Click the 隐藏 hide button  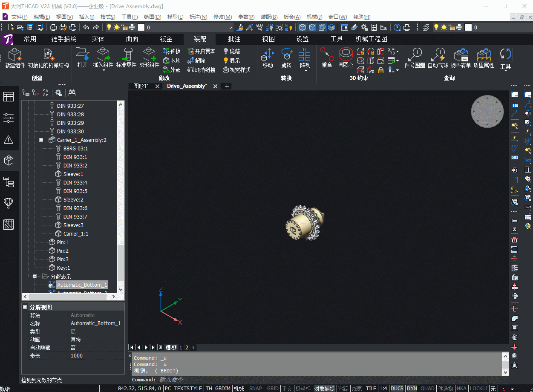(231, 51)
